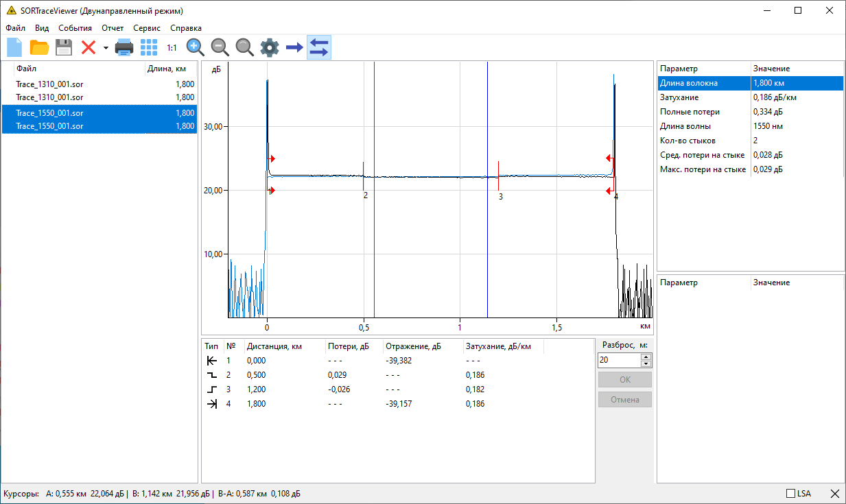The image size is (846, 504).
Task: Select Макс. потери на стыке row
Action: pos(750,169)
